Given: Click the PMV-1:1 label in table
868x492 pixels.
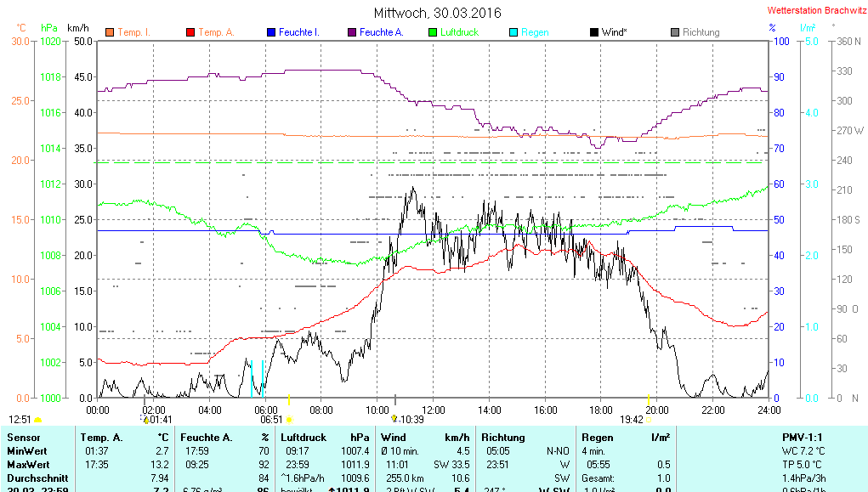Looking at the screenshot, I should pos(803,437).
